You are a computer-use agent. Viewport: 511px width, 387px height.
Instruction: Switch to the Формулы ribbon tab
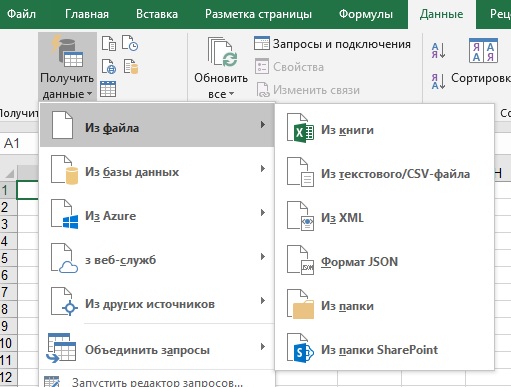pyautogui.click(x=366, y=14)
